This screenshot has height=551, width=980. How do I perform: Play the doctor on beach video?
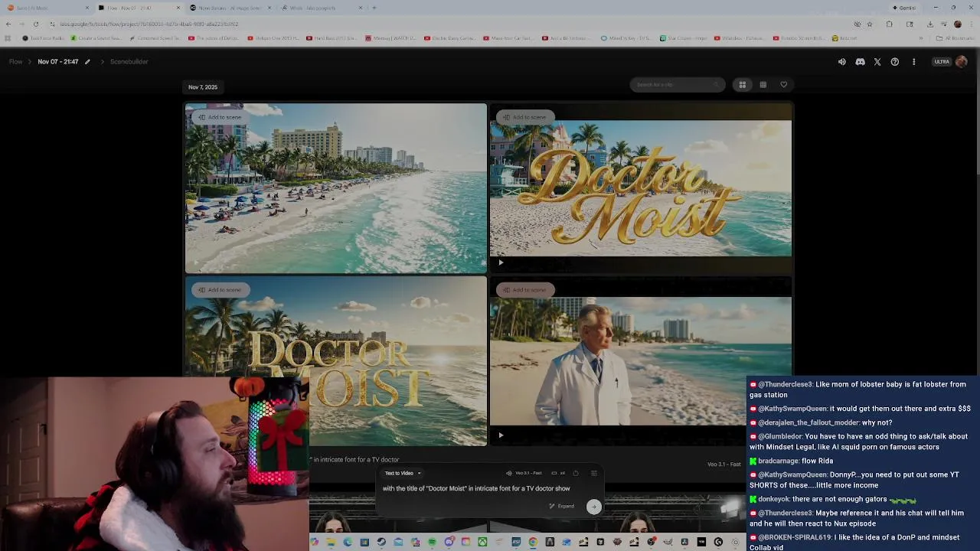[501, 435]
